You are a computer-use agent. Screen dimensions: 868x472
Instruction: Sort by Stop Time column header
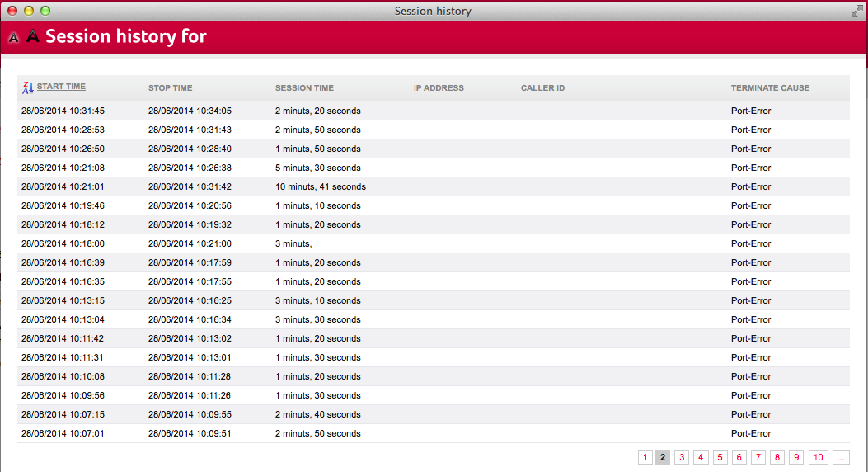[x=170, y=88]
